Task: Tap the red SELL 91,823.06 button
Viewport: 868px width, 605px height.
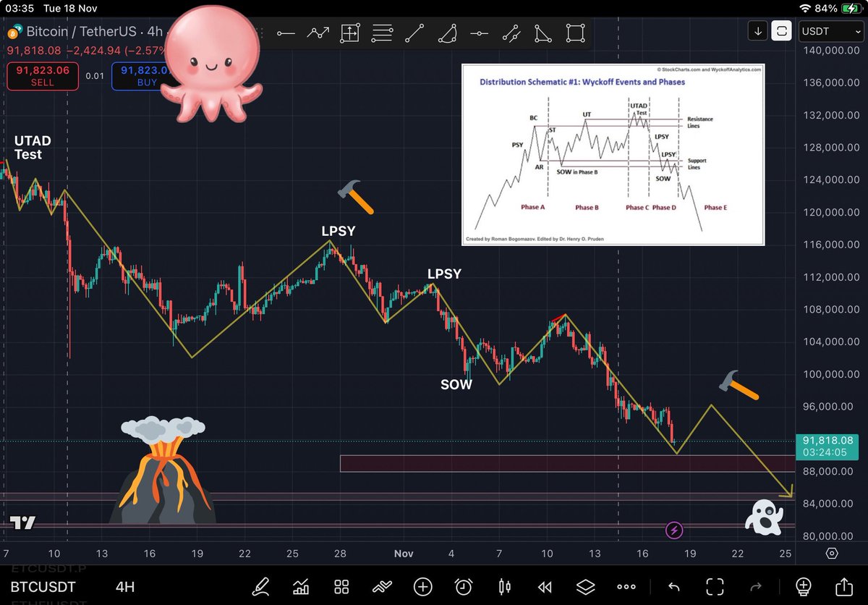Action: pos(41,76)
